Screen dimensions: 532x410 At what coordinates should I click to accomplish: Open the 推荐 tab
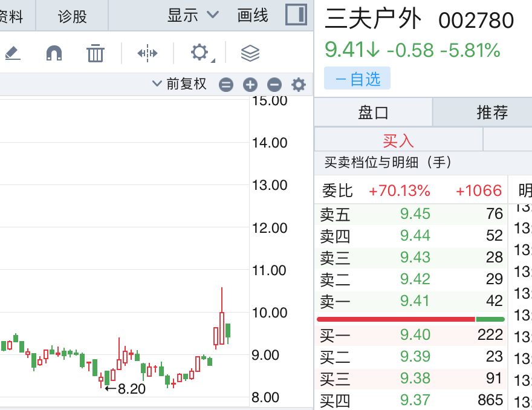coord(492,112)
